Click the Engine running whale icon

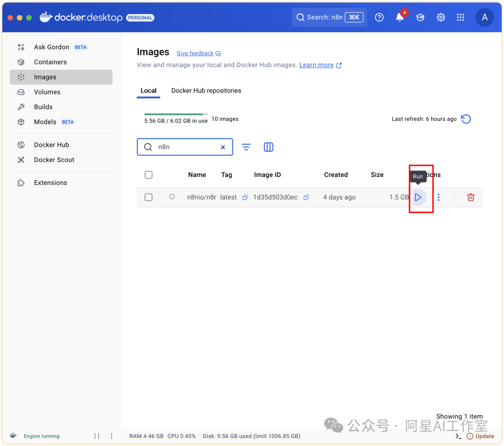point(13,435)
